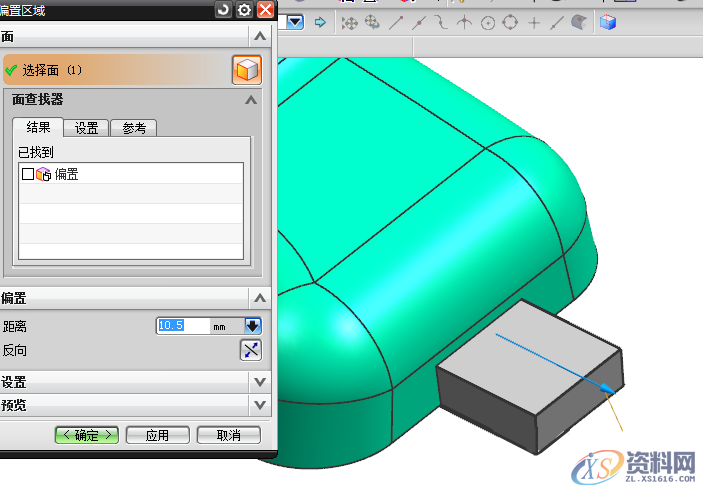Screen dimensions: 703x492
Task: Open the distance value dropdown arrow
Action: (252, 326)
